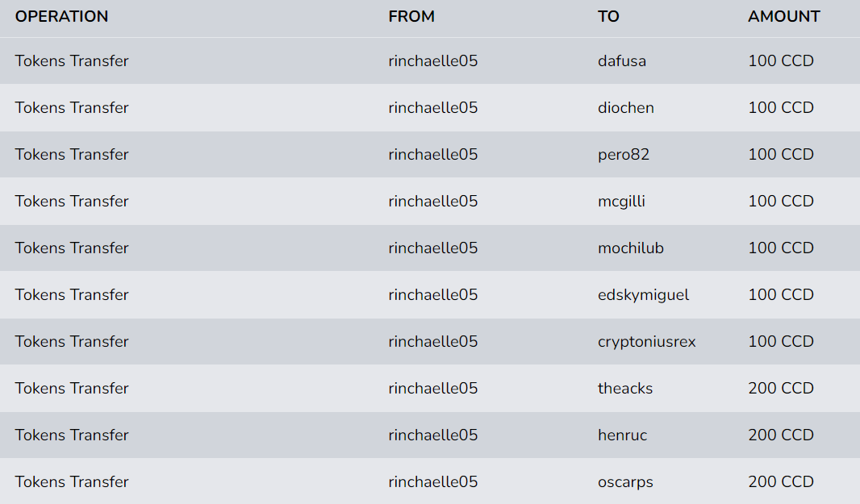Screen dimensions: 860x504
Task: Click Tokens Transfer in the henruc row
Action: coord(72,435)
